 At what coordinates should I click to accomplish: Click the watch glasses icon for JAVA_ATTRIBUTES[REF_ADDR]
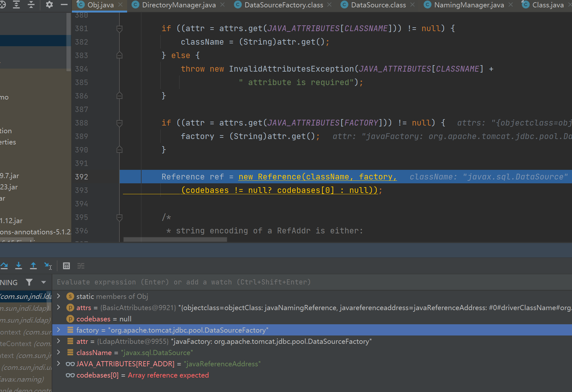70,364
